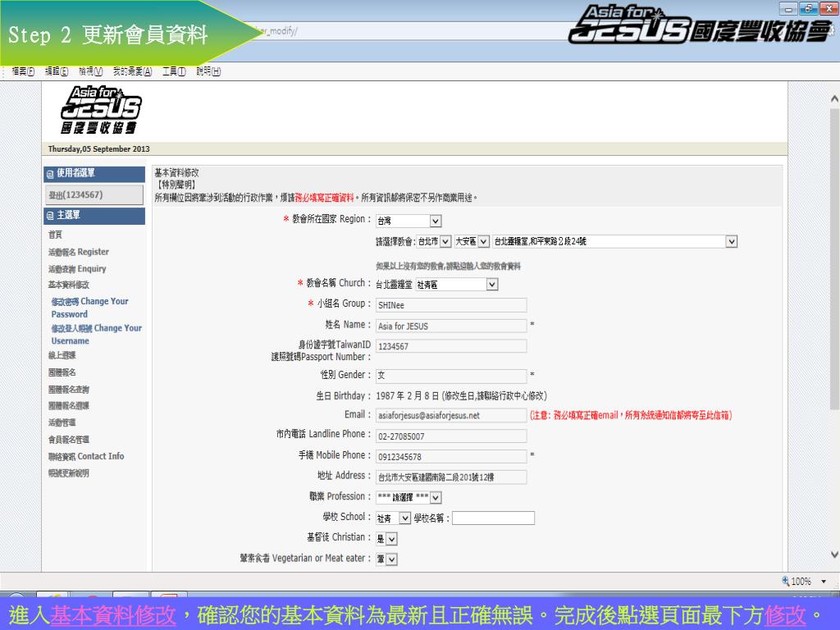The image size is (840, 630).
Task: Click the birthday text 1987 年 2 月 8 日
Action: point(408,396)
